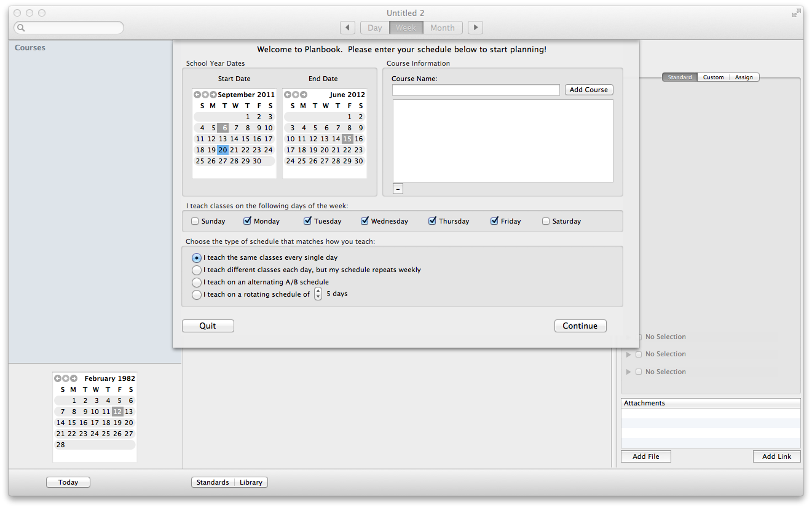Open the Assign tab in right panel
812x508 pixels.
[744, 77]
